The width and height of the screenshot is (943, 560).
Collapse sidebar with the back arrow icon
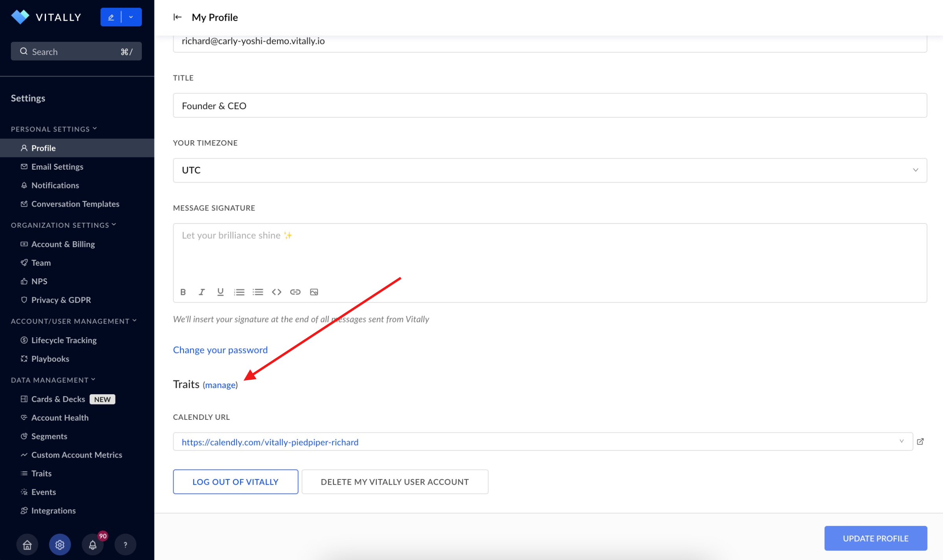pos(177,17)
